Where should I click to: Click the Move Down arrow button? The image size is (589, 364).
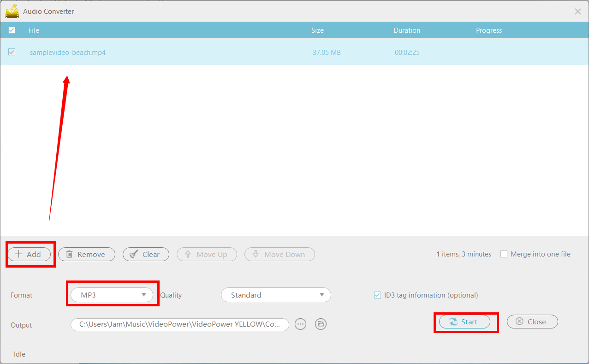pyautogui.click(x=280, y=254)
